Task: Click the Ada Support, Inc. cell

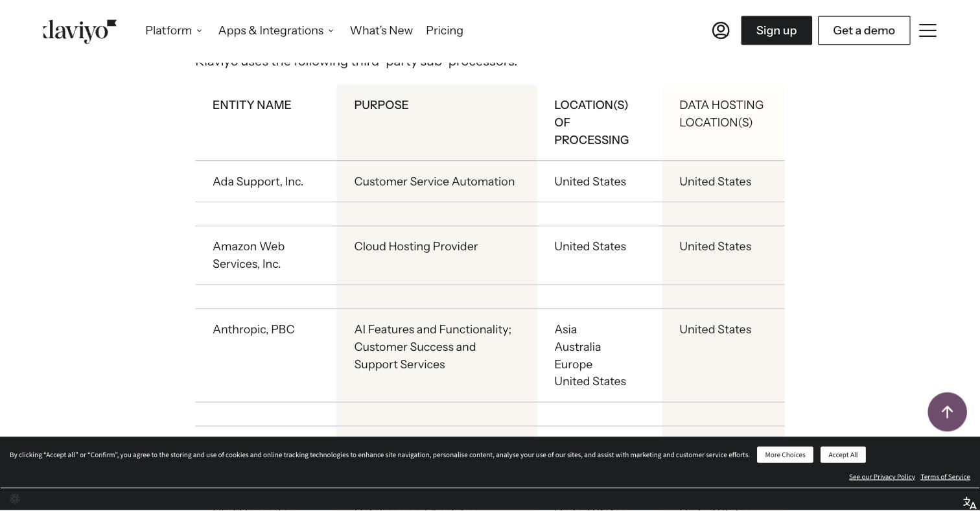Action: 266,182
